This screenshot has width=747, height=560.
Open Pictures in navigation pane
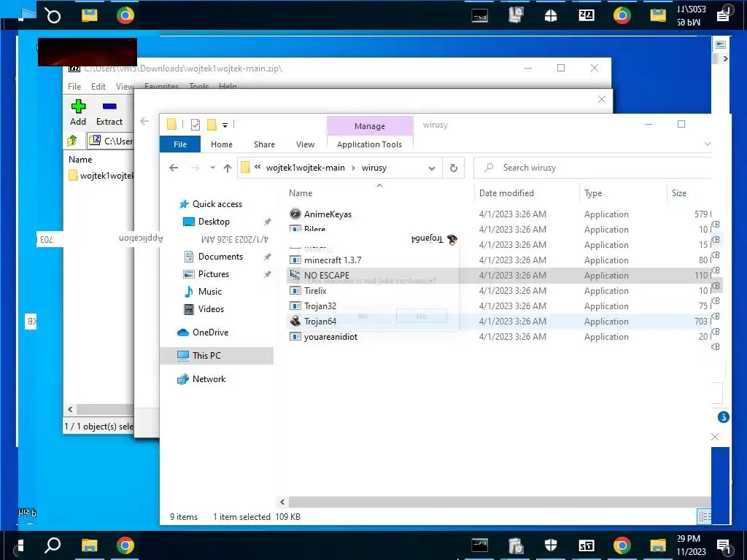tap(214, 274)
